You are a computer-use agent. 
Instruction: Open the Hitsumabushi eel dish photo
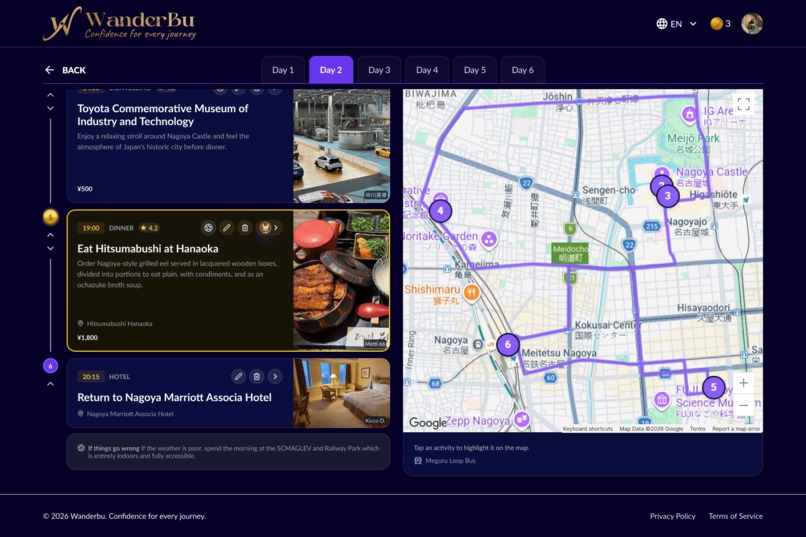point(341,280)
